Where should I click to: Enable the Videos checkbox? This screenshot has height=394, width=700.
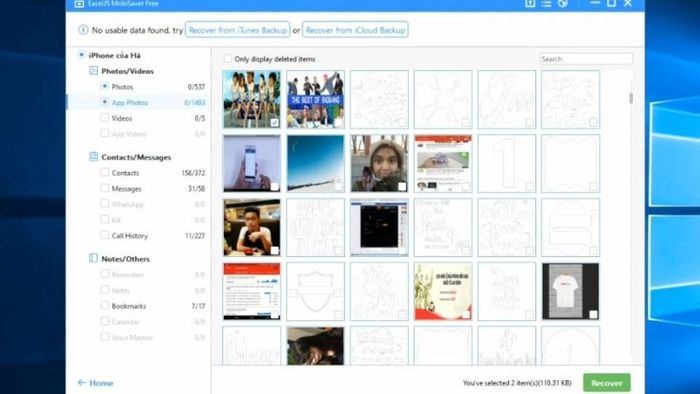(x=104, y=117)
